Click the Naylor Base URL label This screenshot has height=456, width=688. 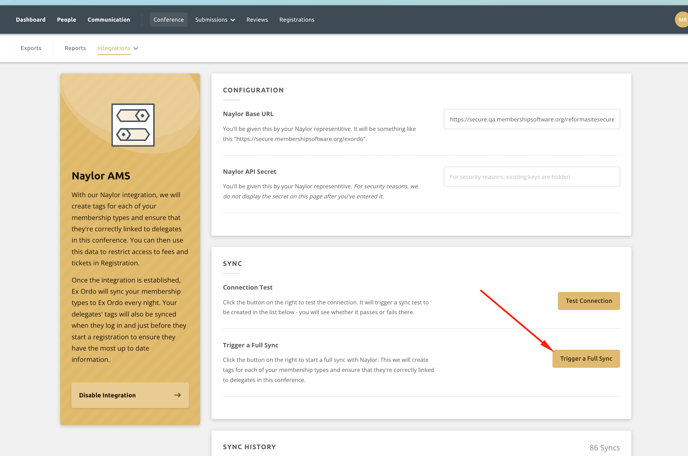click(x=248, y=114)
